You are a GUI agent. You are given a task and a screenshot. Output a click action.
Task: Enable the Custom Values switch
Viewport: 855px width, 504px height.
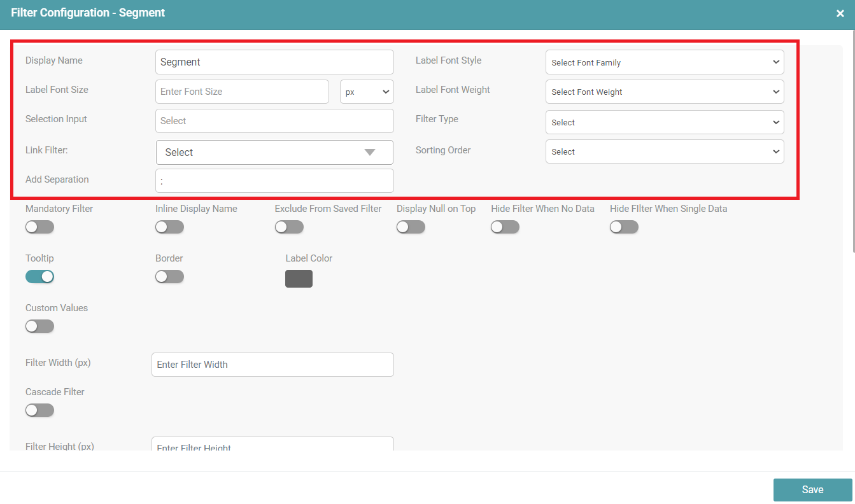[39, 326]
